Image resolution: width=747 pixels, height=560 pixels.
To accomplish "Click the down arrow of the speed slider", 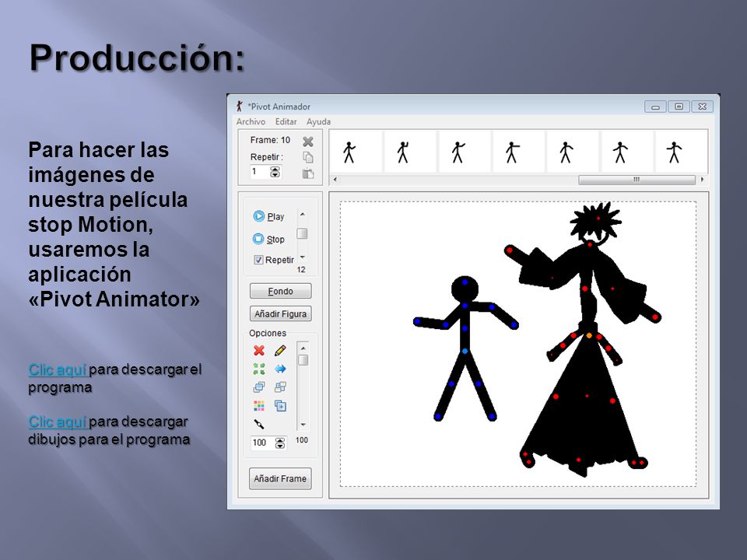I will [302, 257].
